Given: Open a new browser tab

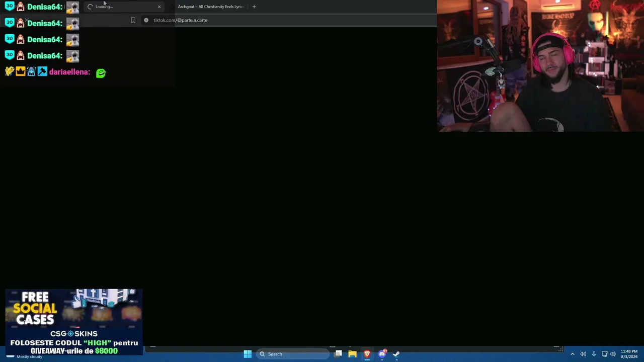Looking at the screenshot, I should [254, 7].
